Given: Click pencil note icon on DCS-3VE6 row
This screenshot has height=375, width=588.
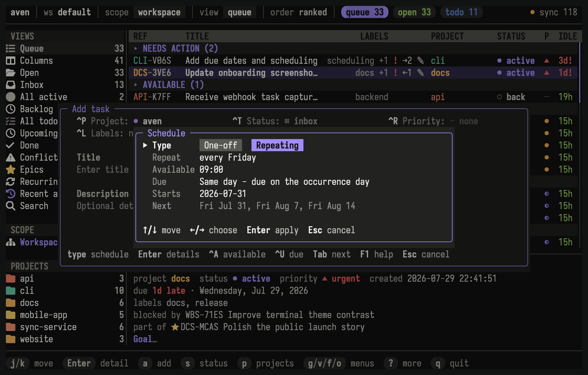Looking at the screenshot, I should (x=421, y=73).
